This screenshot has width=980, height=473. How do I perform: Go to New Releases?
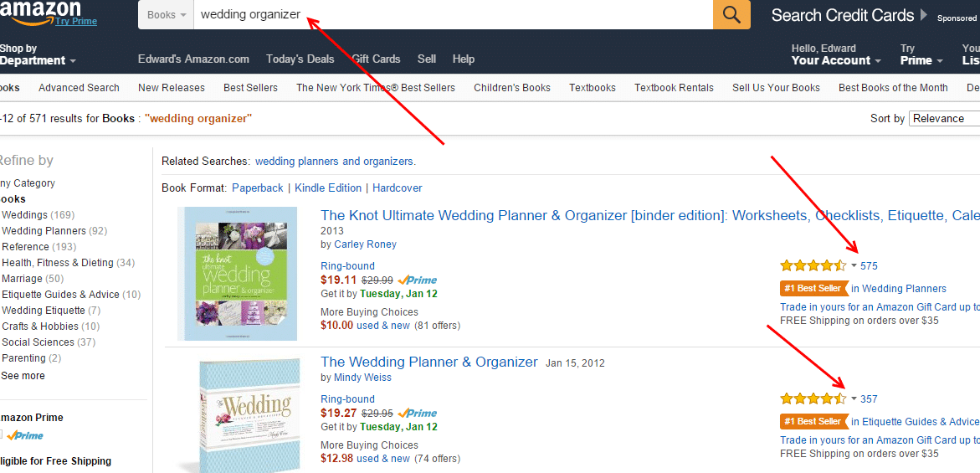[x=172, y=88]
